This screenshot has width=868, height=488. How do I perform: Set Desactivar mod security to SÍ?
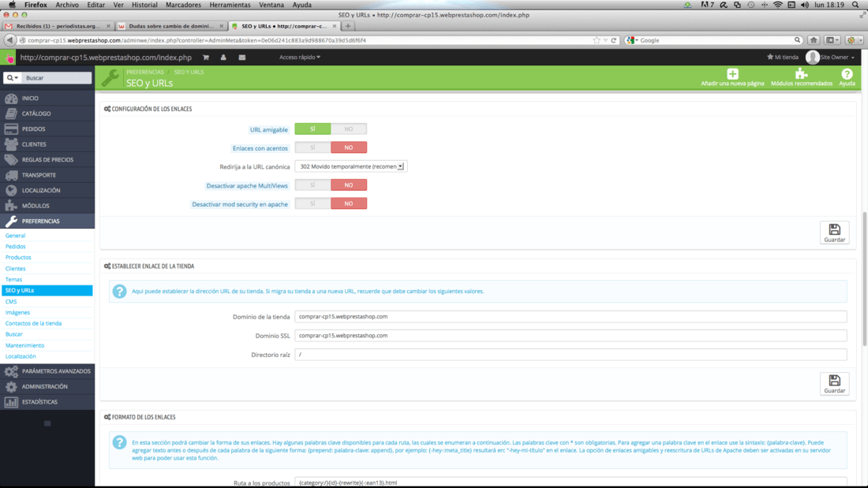tap(312, 203)
